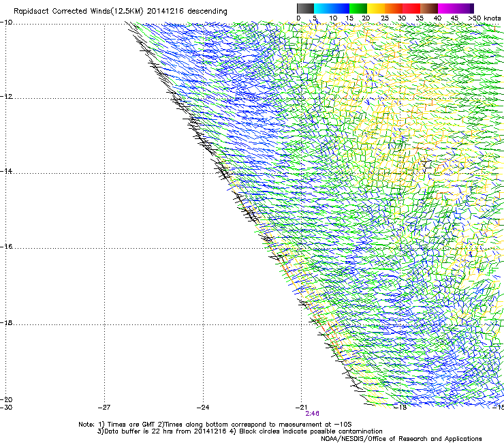504x443 pixels.
Task: Click the chart title 'Rapidsact Corrected Winds(12.5KM)'
Action: (78, 12)
